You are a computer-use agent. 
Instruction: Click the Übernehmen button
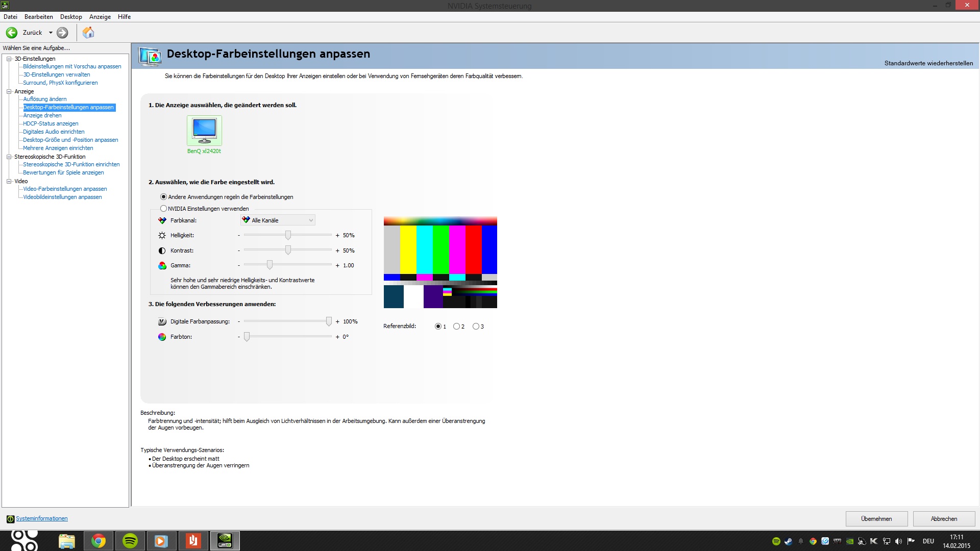[876, 519]
